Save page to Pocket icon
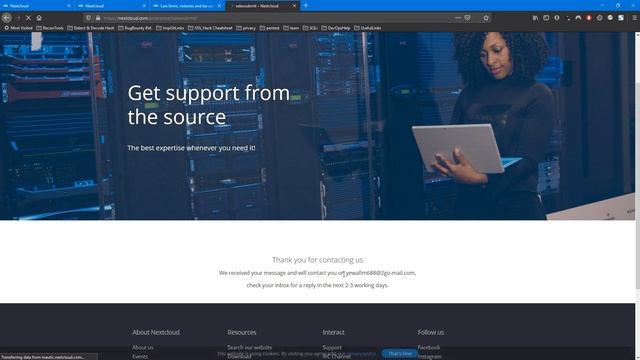The image size is (640, 360). [x=468, y=18]
